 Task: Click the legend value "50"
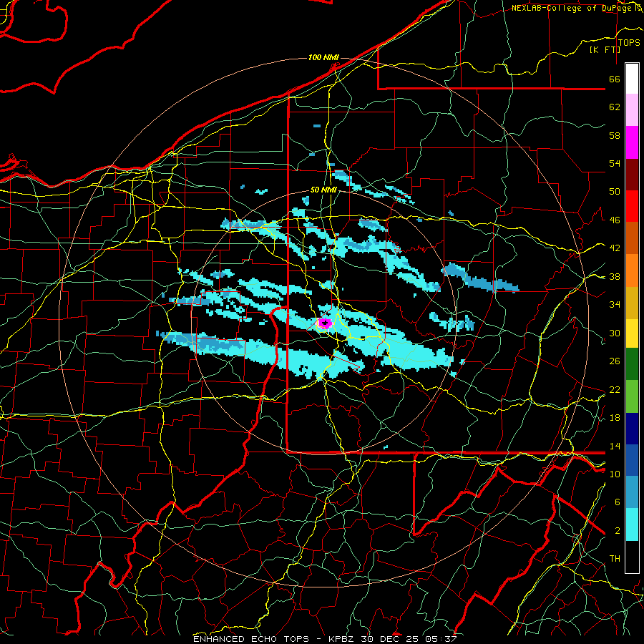[x=615, y=192]
